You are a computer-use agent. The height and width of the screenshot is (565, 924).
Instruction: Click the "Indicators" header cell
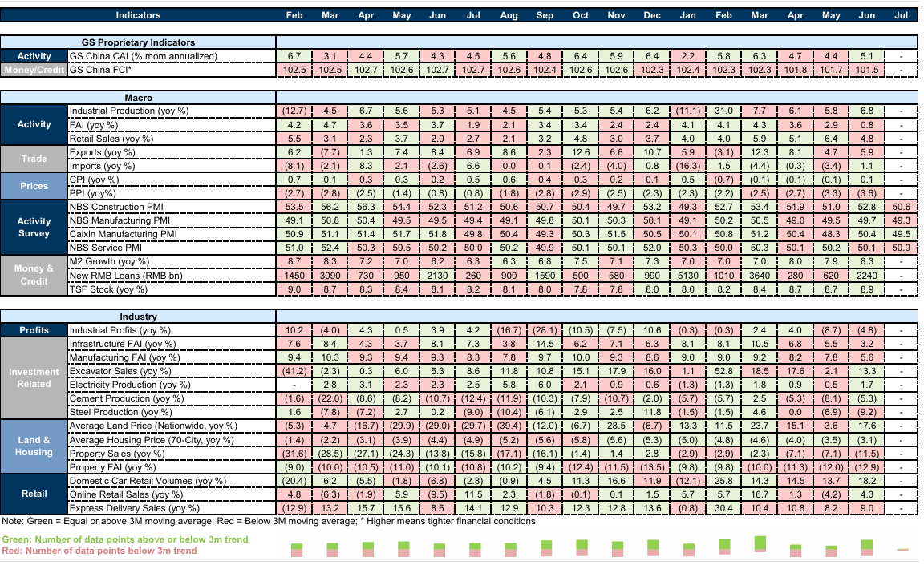(x=138, y=15)
